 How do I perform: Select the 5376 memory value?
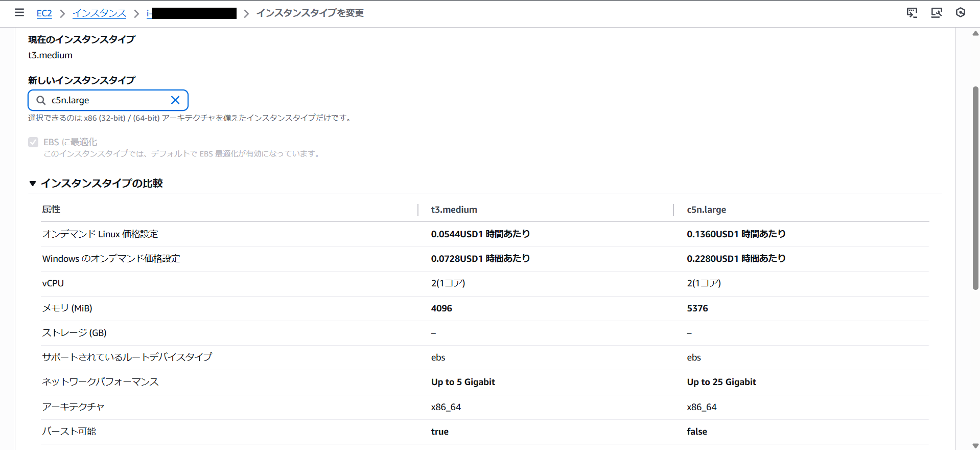(697, 308)
